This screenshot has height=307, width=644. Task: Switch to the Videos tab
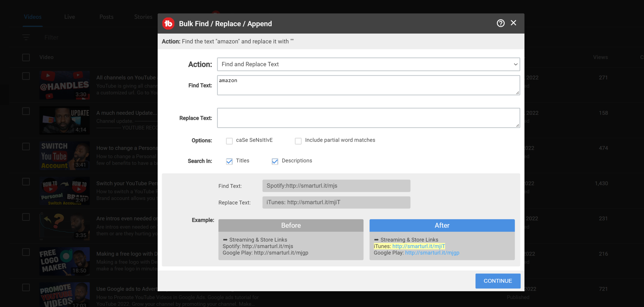pos(33,17)
